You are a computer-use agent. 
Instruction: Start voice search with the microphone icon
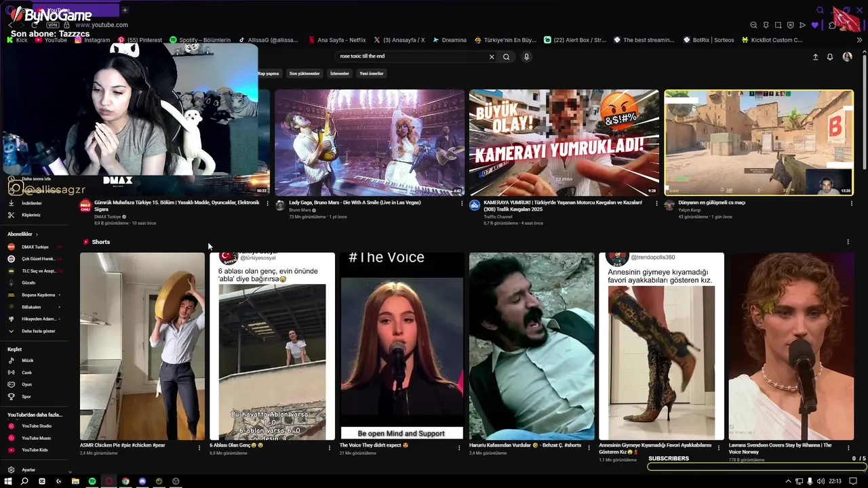[x=526, y=57]
